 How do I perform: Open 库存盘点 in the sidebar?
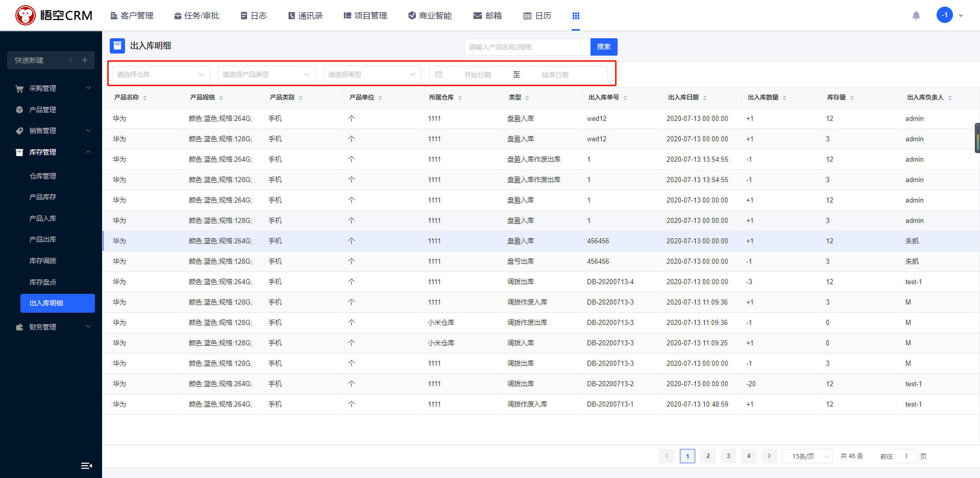click(x=43, y=282)
